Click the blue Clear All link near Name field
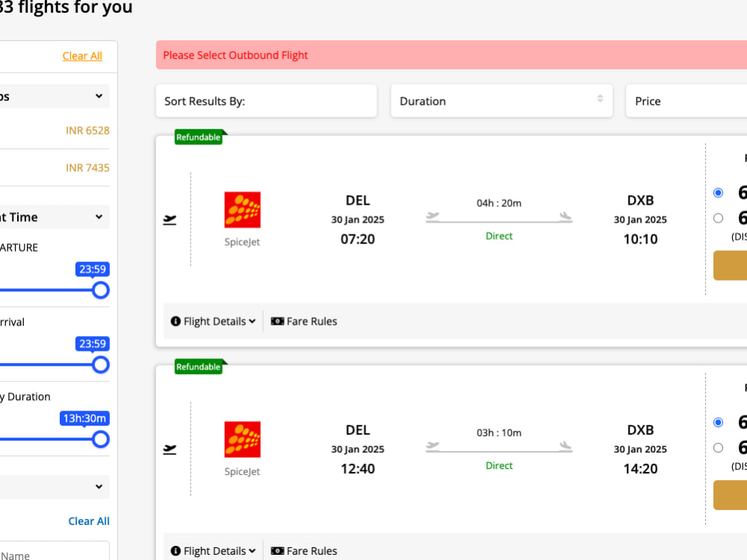Viewport: 747px width, 560px height. 89,521
